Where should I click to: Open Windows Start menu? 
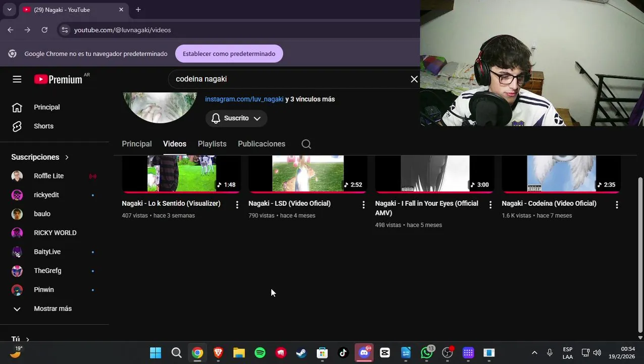(x=156, y=353)
